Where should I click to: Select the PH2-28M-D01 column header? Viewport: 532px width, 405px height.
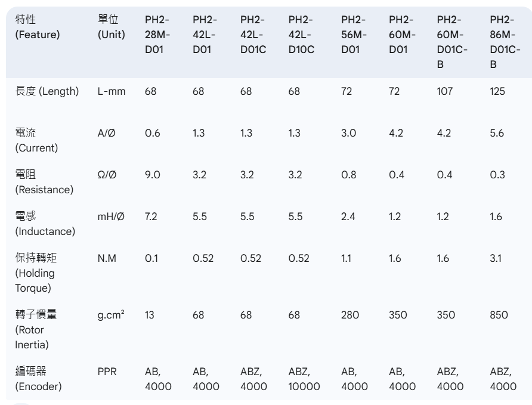[x=157, y=35]
